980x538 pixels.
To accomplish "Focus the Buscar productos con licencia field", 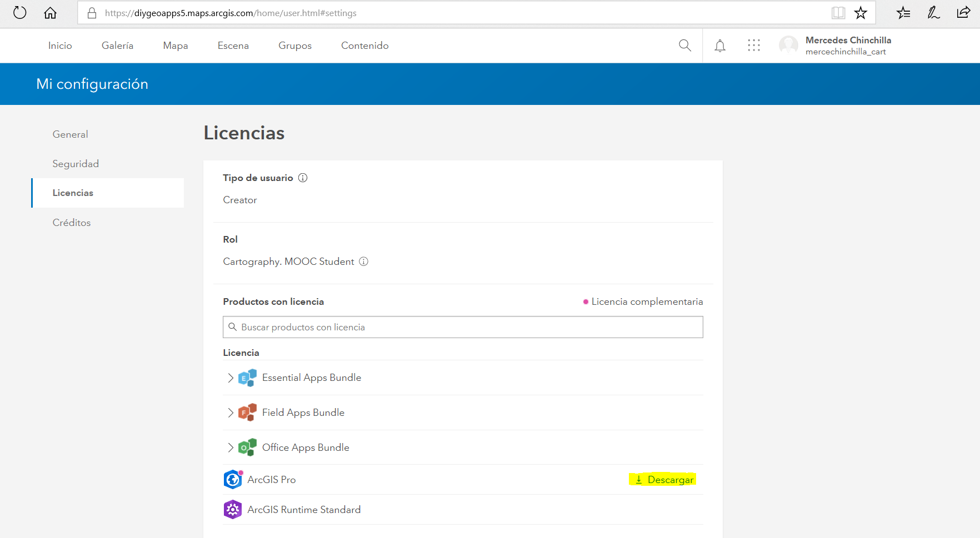I will point(463,327).
